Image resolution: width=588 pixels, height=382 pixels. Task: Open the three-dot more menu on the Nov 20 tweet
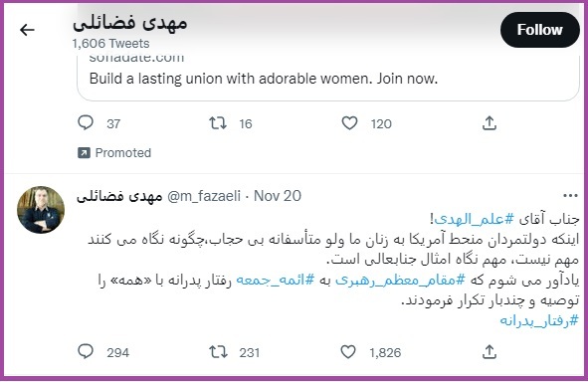click(570, 195)
